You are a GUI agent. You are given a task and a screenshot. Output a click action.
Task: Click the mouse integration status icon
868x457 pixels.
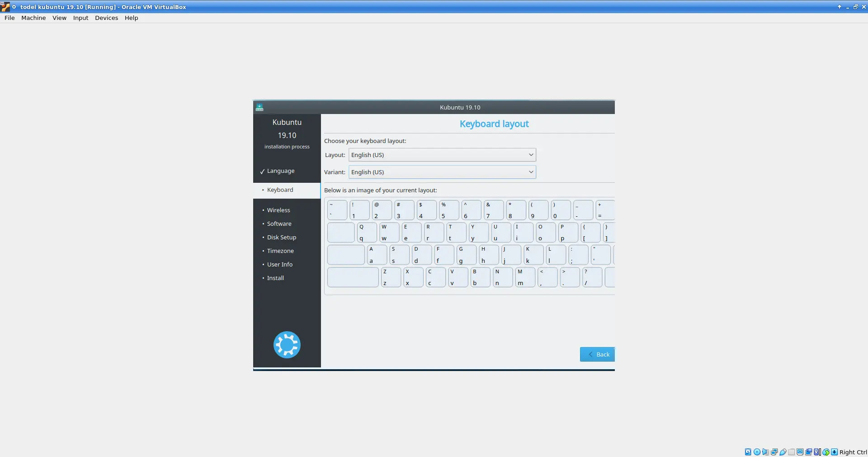[826, 452]
